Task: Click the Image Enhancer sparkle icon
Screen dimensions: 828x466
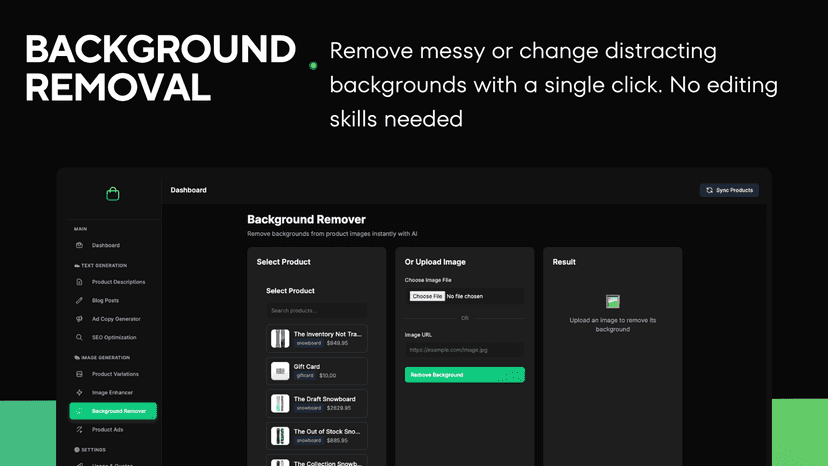Action: tap(79, 392)
